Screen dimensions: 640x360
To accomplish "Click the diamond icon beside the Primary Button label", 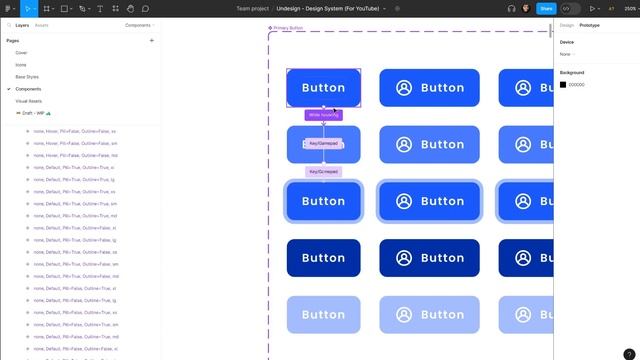I will (x=270, y=28).
